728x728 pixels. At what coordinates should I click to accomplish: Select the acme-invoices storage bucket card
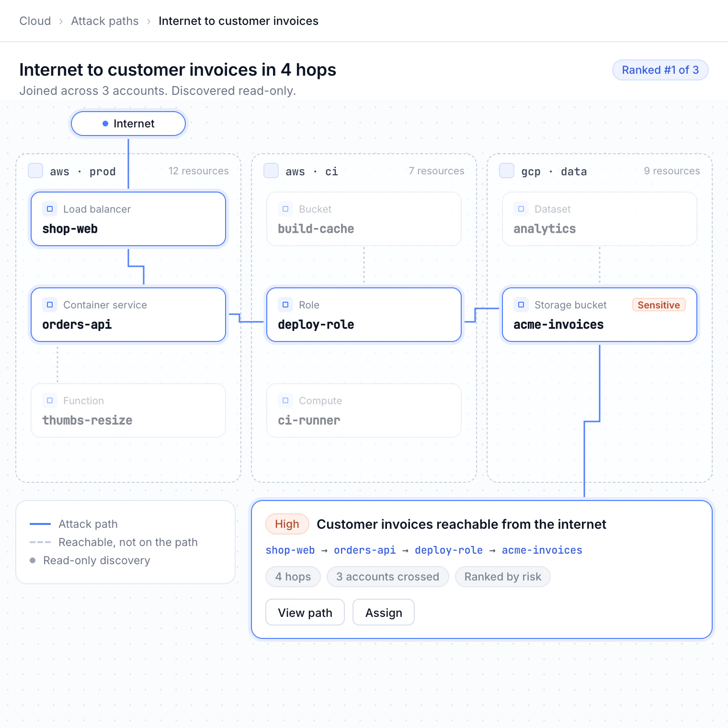coord(600,315)
